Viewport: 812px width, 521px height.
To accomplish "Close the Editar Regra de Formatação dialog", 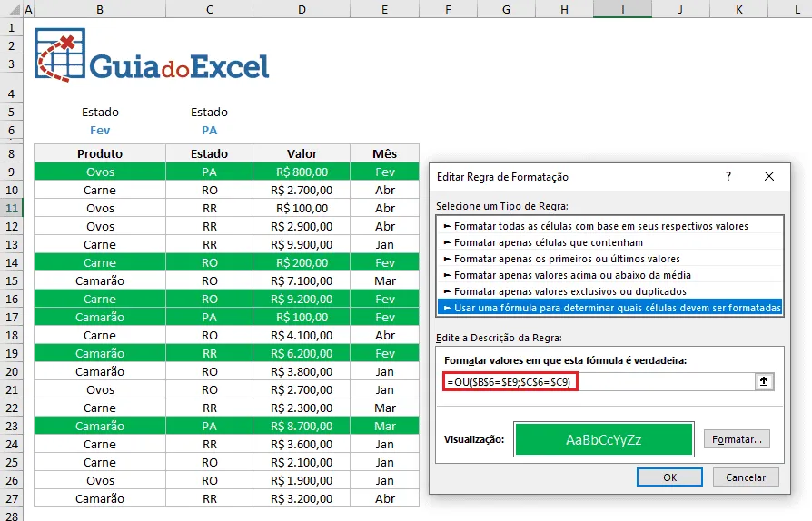I will pos(769,176).
